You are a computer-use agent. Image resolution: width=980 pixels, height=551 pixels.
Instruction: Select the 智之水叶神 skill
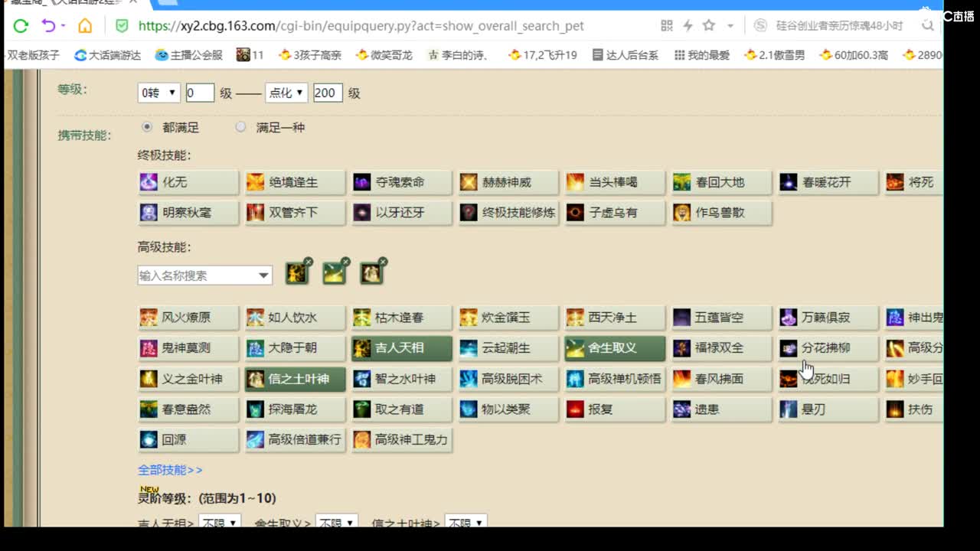402,379
